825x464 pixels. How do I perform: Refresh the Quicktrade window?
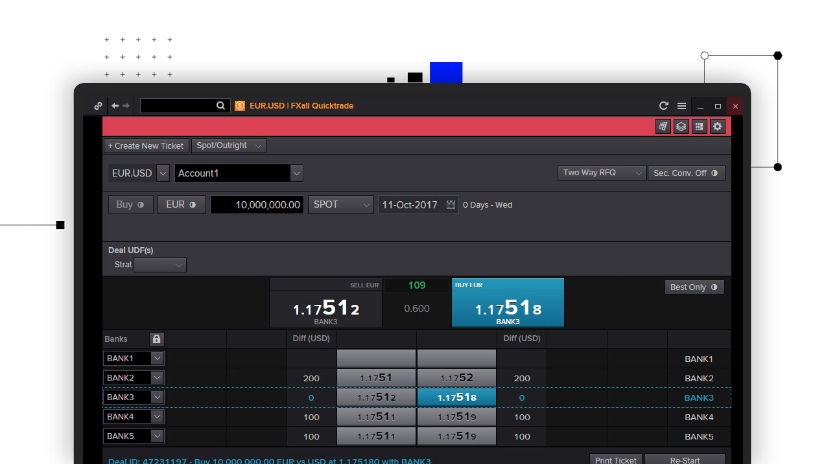pyautogui.click(x=663, y=106)
